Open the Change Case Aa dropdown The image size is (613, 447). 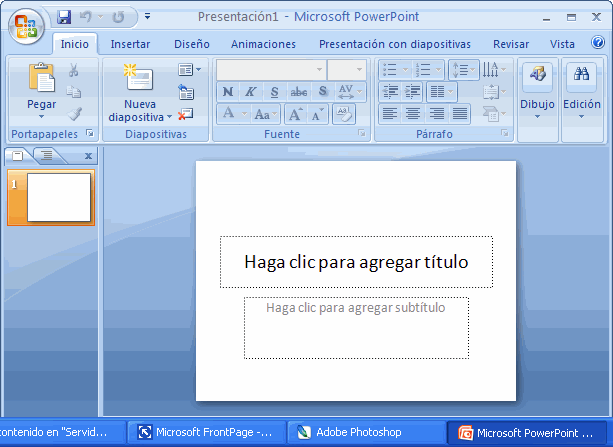[265, 114]
